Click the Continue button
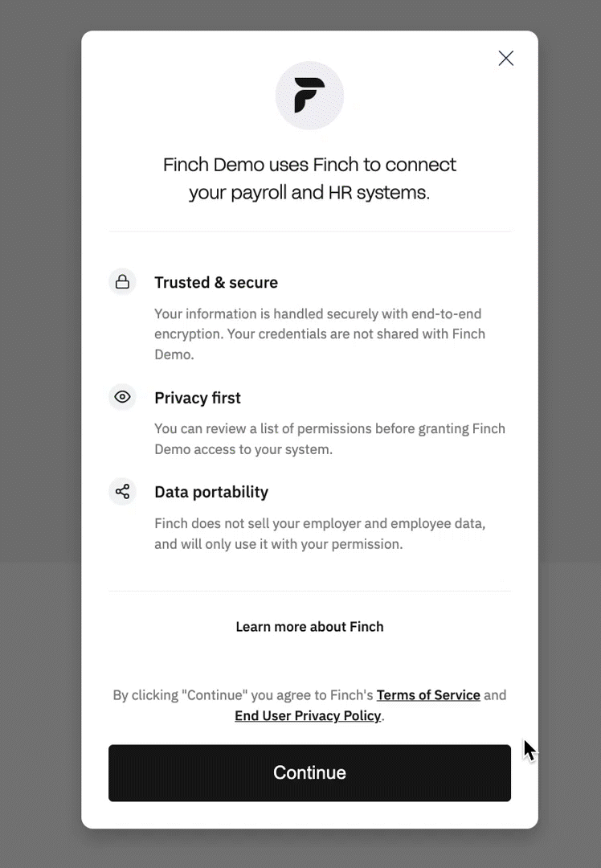This screenshot has height=868, width=601. (309, 773)
